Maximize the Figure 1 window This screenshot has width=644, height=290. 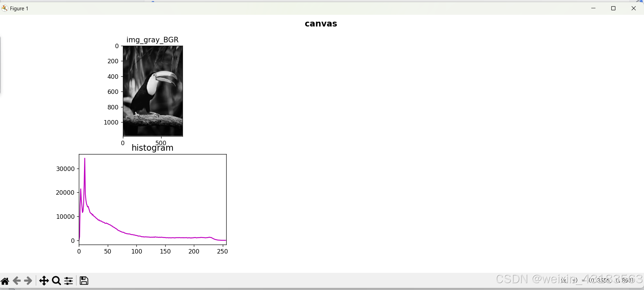(x=613, y=8)
